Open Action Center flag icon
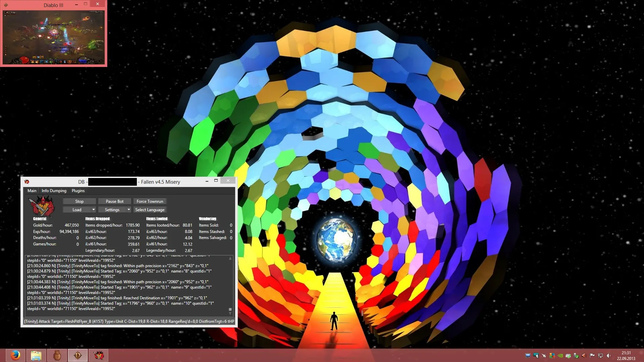 tap(592, 356)
